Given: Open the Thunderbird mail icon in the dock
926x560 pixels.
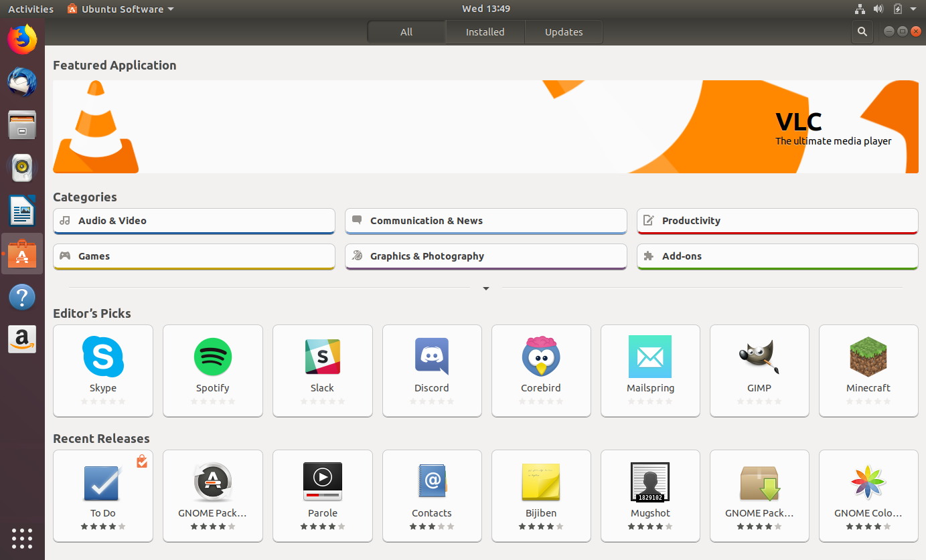Looking at the screenshot, I should 22,82.
